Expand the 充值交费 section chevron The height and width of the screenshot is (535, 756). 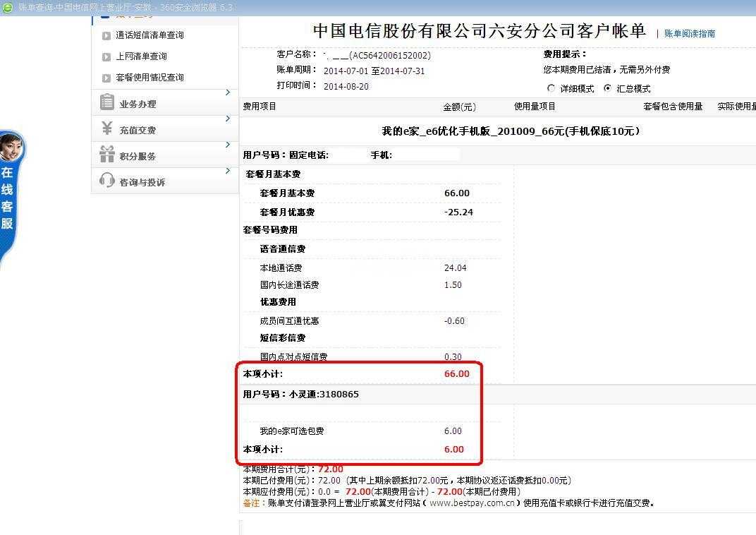coord(228,119)
